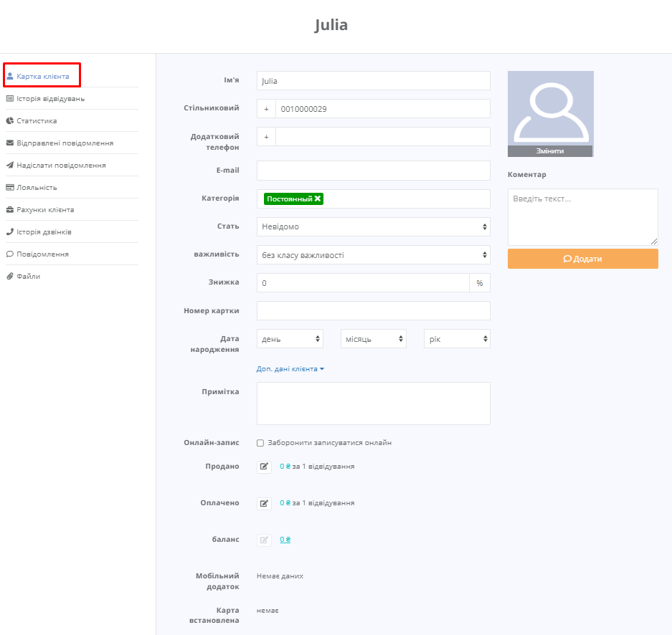Open the Картка клієнта tab
The image size is (672, 635).
click(42, 76)
